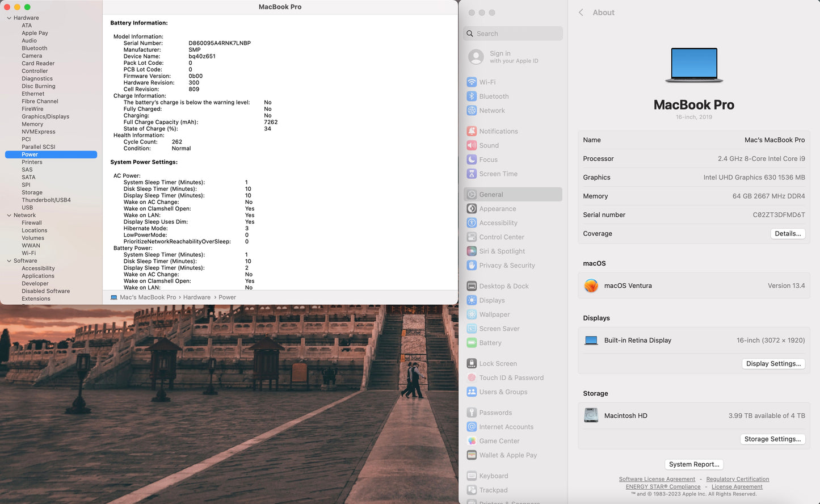
Task: Select Memory in the Hardware tree
Action: [32, 124]
